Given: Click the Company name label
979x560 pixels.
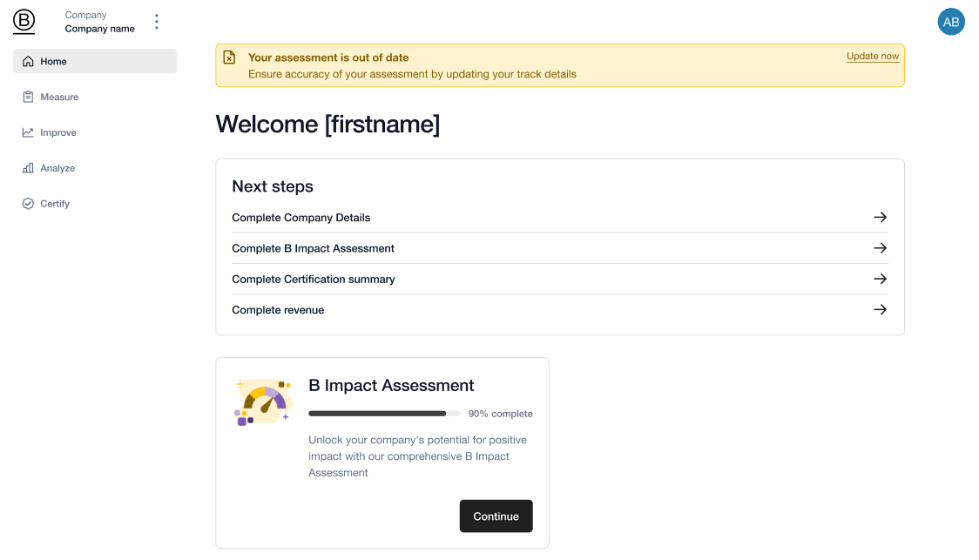Looking at the screenshot, I should coord(100,29).
